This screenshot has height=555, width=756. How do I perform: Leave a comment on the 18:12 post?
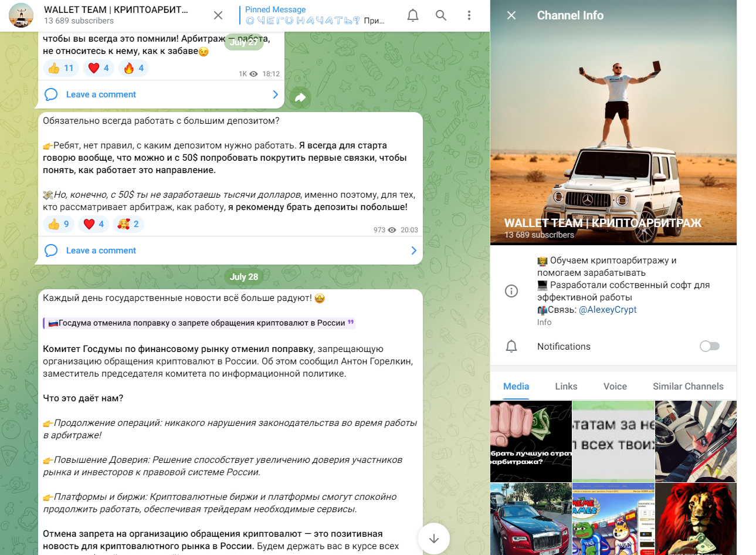(x=101, y=94)
